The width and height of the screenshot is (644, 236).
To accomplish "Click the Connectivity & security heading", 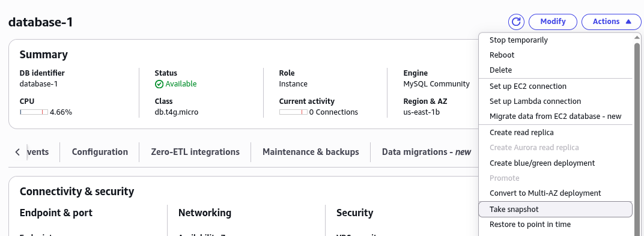I will coord(77,192).
